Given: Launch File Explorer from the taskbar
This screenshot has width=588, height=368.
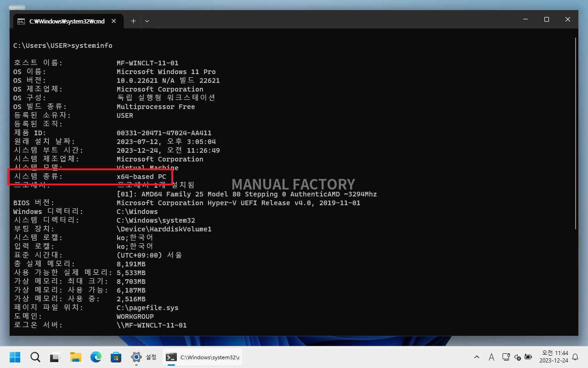Looking at the screenshot, I should pos(76,357).
